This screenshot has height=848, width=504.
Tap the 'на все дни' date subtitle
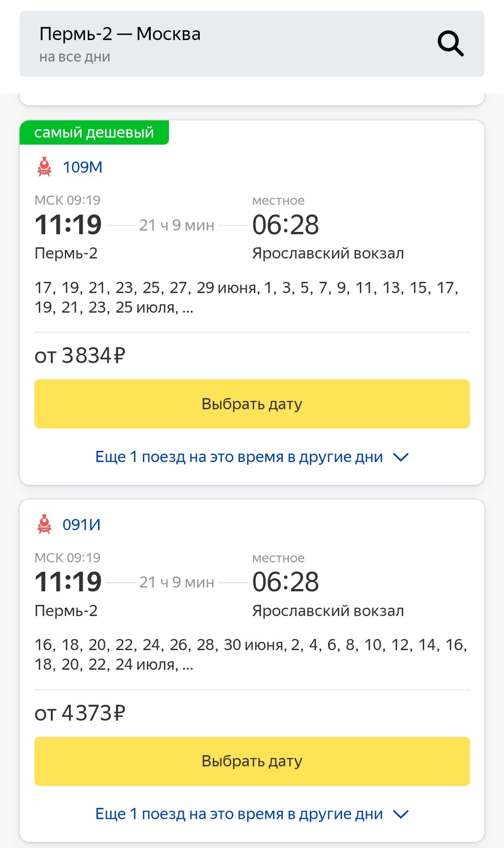pyautogui.click(x=75, y=57)
